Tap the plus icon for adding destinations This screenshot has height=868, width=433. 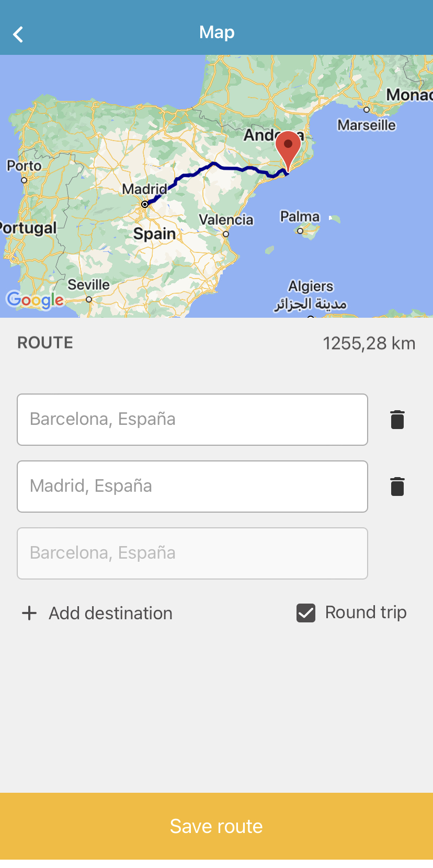[x=29, y=613]
